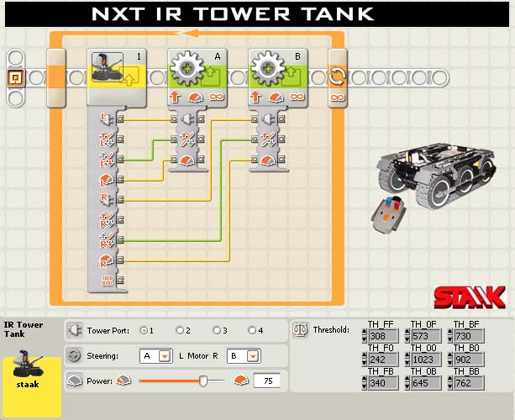This screenshot has height=420, width=515.
Task: Select the IR Tower Tank block
Action: [x=117, y=78]
